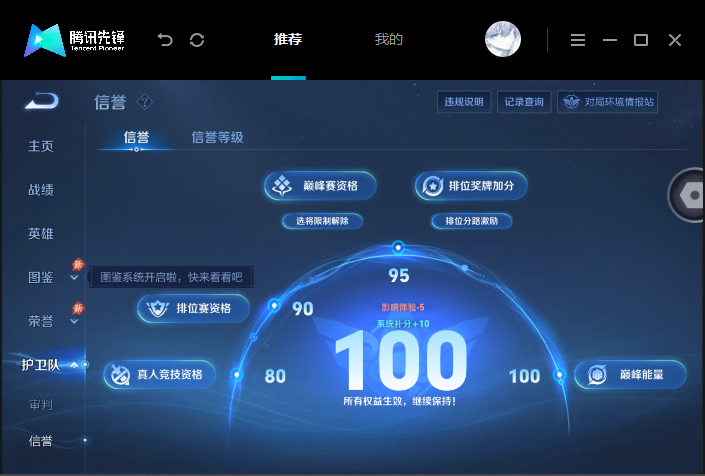Click the 排位奖牌加分 star medal icon
This screenshot has height=476, width=705.
tap(433, 186)
